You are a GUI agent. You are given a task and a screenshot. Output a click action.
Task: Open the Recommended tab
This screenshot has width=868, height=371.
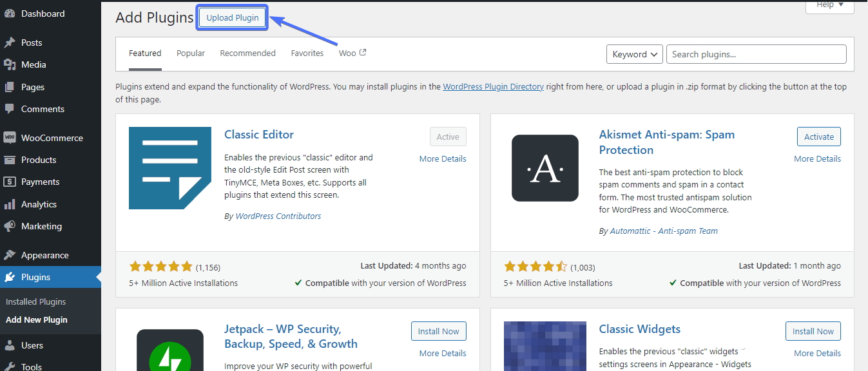tap(248, 53)
